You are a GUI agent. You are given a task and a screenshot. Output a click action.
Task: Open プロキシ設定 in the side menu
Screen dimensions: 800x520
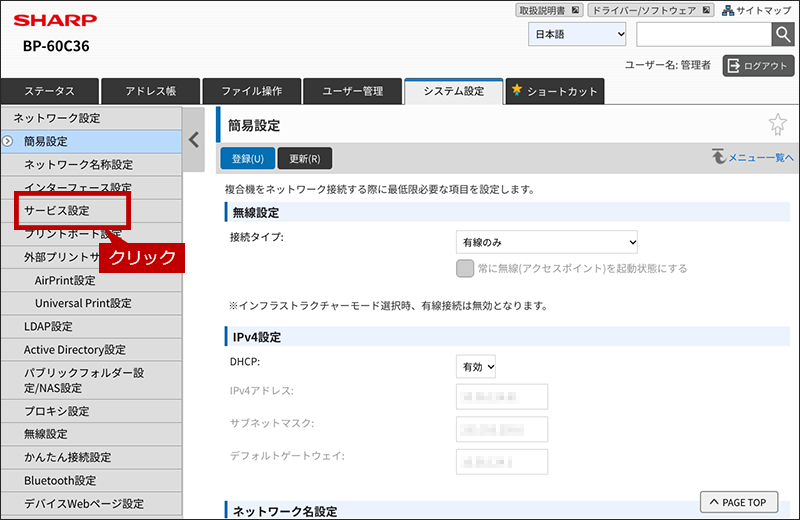(91, 411)
